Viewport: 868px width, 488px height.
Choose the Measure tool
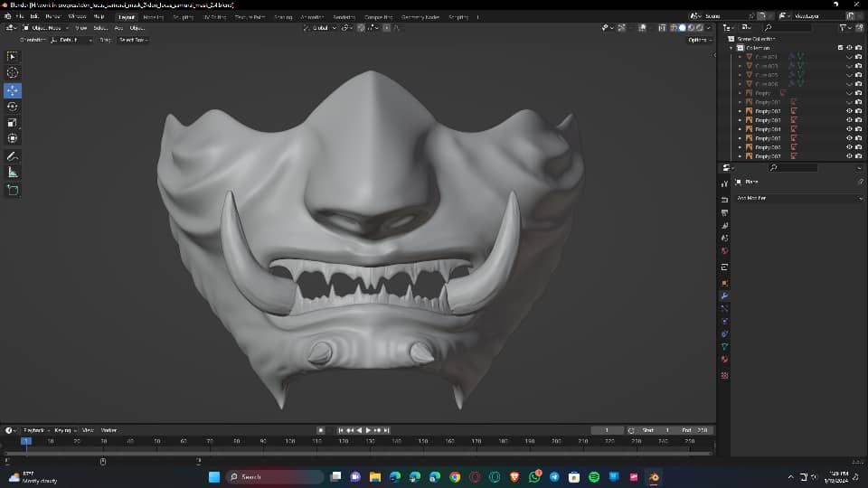[x=12, y=173]
